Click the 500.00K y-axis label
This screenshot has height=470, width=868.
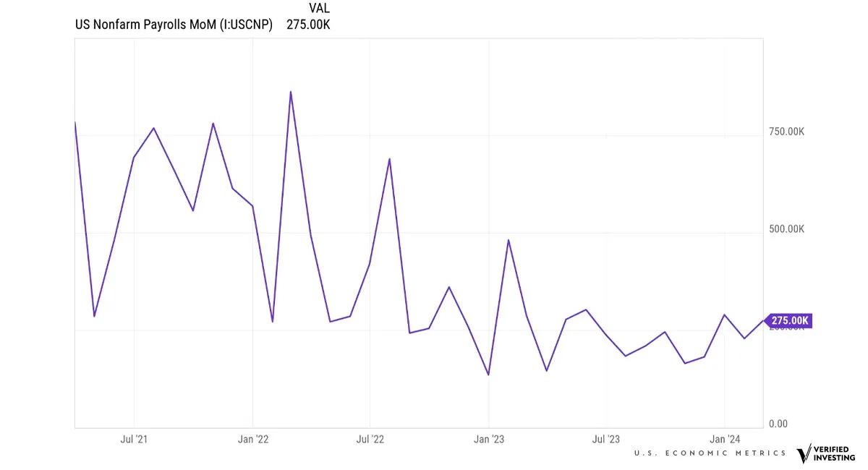(x=786, y=229)
